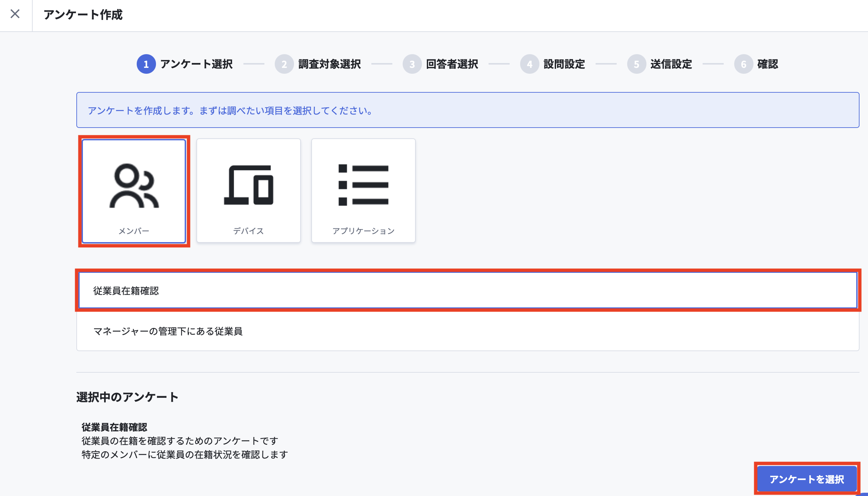Close the survey creation dialog with X
This screenshot has width=868, height=496.
click(15, 14)
